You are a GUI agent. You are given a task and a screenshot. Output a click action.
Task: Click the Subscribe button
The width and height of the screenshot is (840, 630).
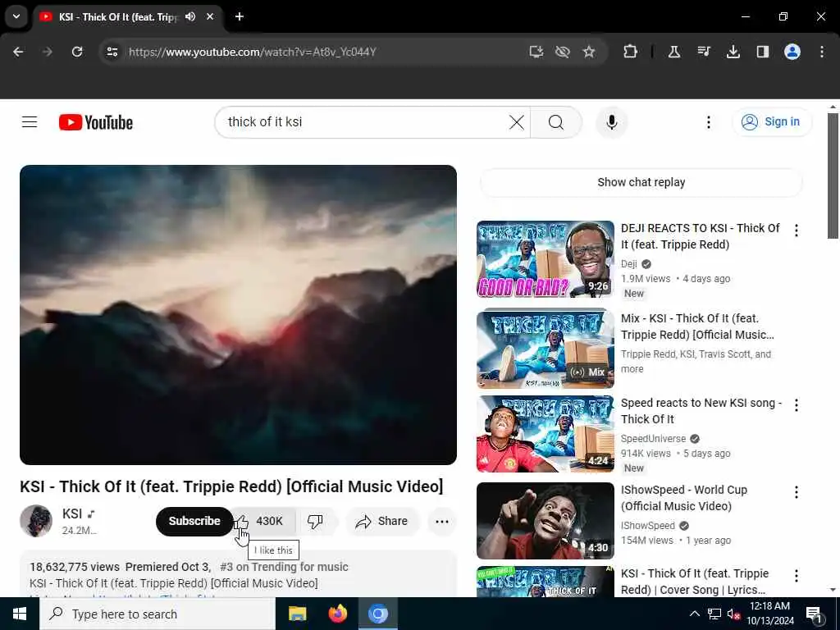[x=194, y=521]
